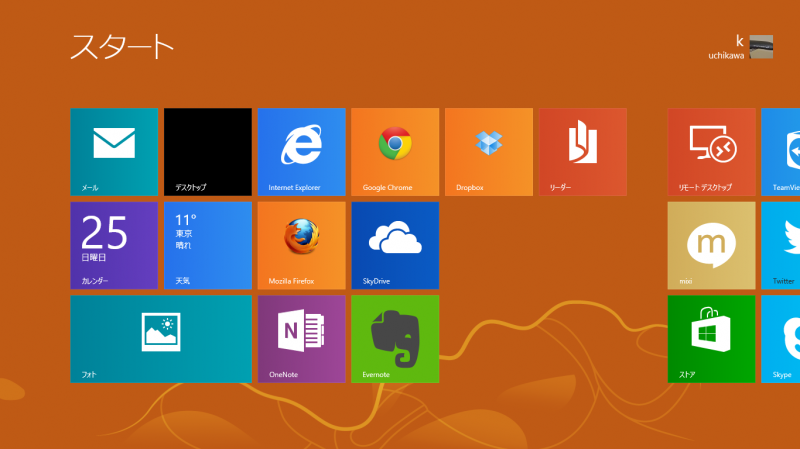Open the デスクトップ desktop tile
Image resolution: width=800 pixels, height=449 pixels.
(208, 152)
